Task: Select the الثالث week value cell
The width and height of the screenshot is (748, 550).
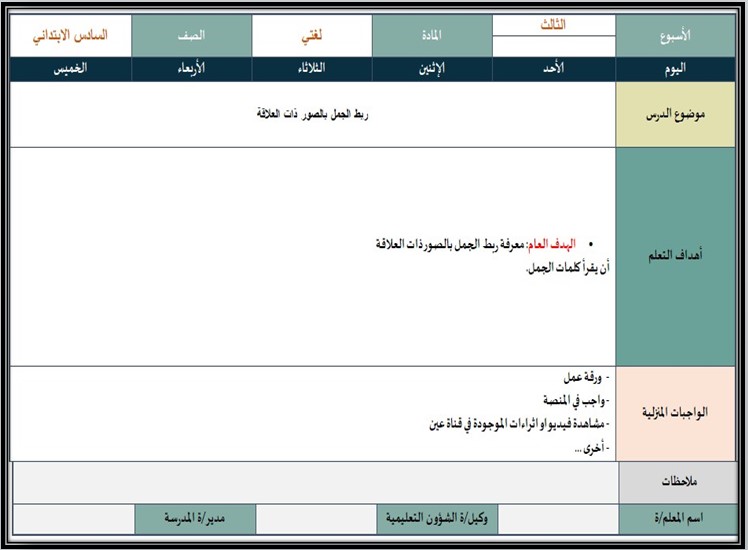Action: click(x=553, y=25)
